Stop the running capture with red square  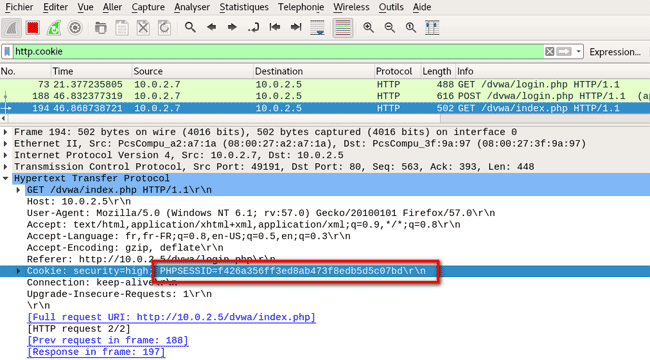coord(33,28)
